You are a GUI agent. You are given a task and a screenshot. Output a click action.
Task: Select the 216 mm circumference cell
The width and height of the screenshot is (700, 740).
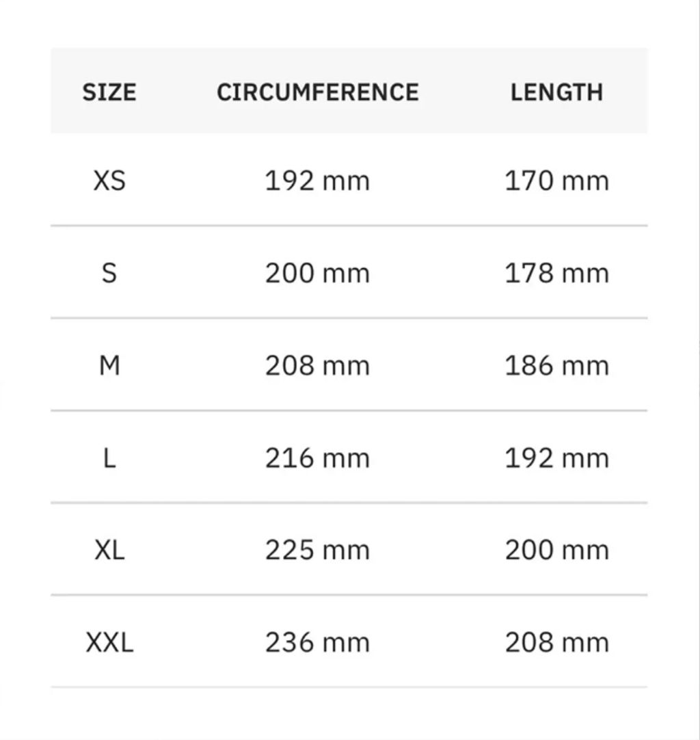[317, 458]
